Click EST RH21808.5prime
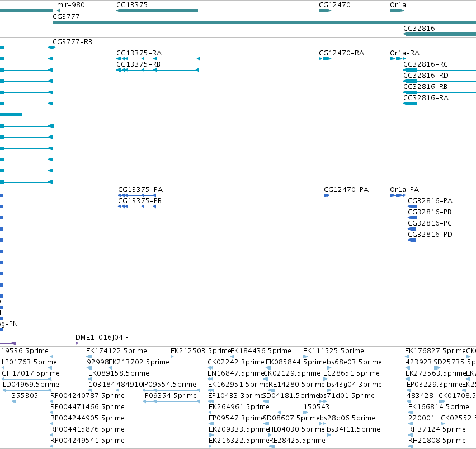This screenshot has height=449, width=476. point(437,441)
